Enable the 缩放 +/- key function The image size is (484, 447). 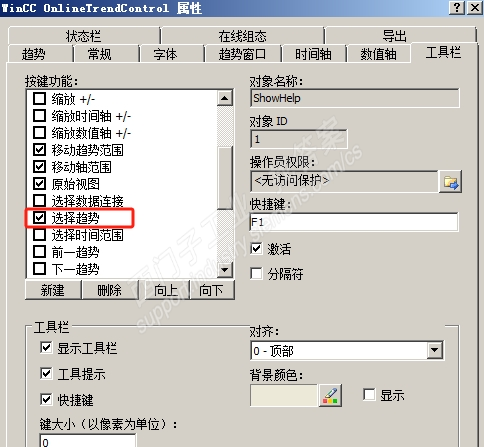40,99
